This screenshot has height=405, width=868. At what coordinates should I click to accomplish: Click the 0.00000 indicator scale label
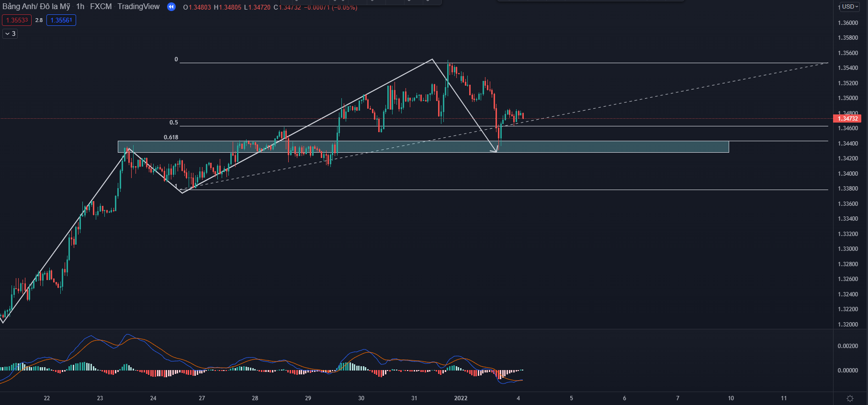pos(848,371)
